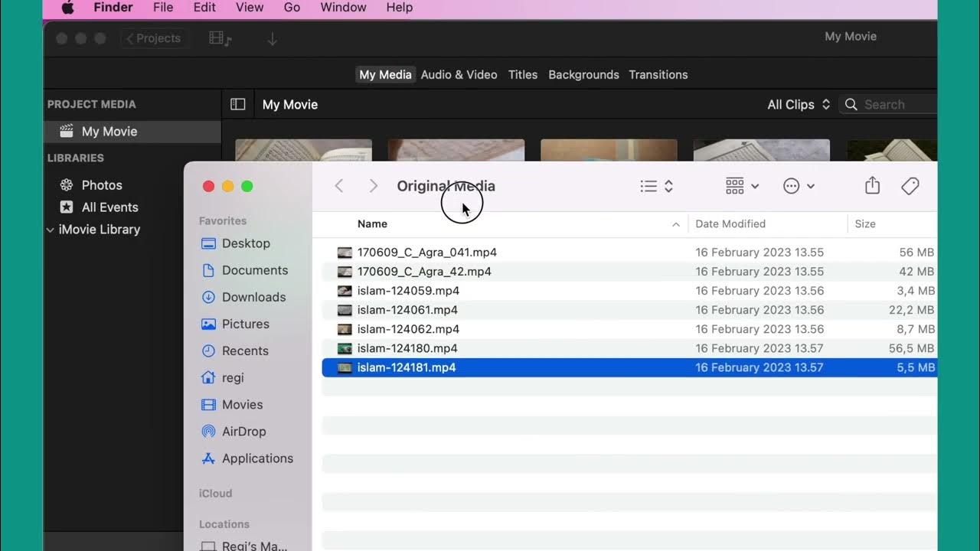Open the Edit menu
Screen dimensions: 980x551
204,8
